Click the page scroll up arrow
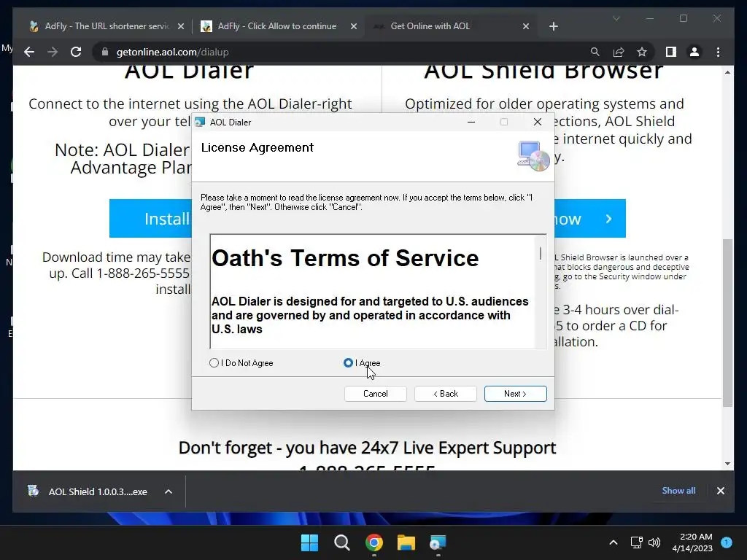This screenshot has width=747, height=560. pos(727,72)
